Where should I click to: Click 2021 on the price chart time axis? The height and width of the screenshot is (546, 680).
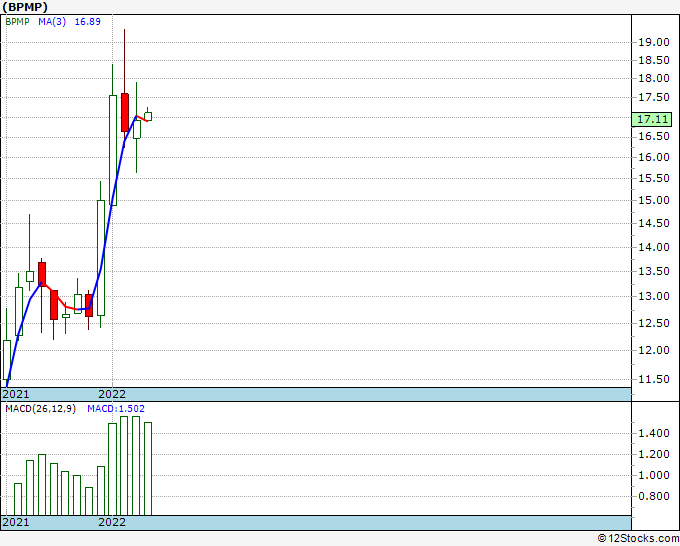click(16, 394)
